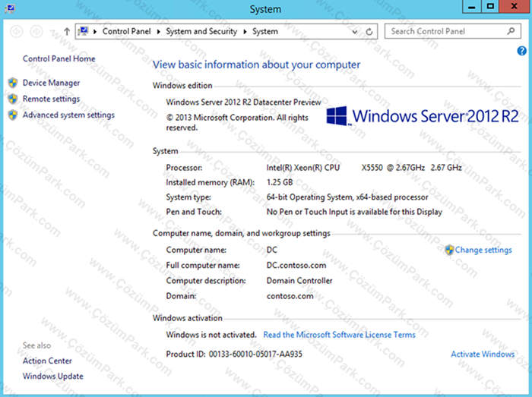Click Product ID '00133-60010-05017-AA935'
The height and width of the screenshot is (397, 532).
(x=255, y=354)
